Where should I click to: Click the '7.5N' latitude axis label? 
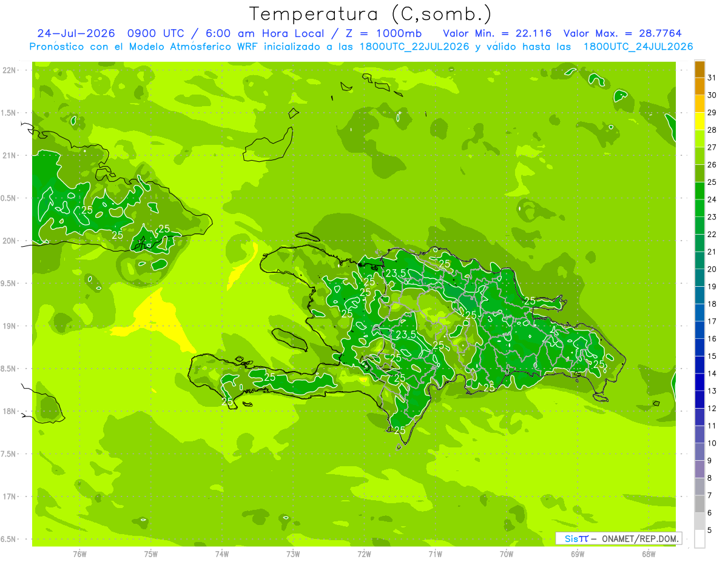pos(9,454)
